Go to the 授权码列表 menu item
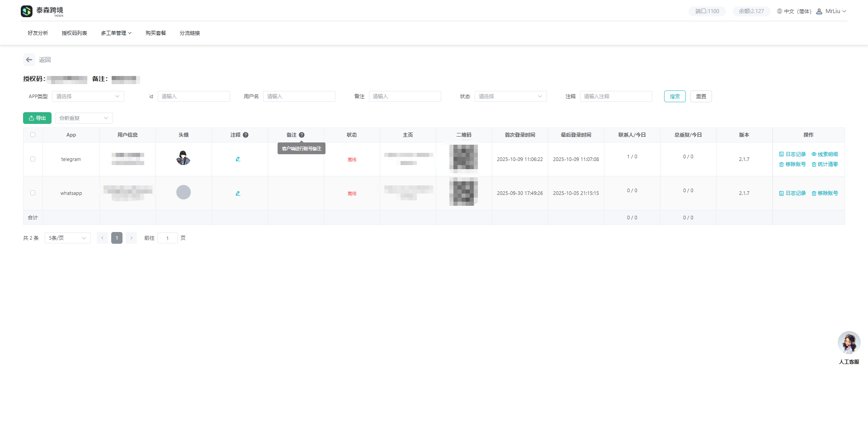 coord(74,33)
